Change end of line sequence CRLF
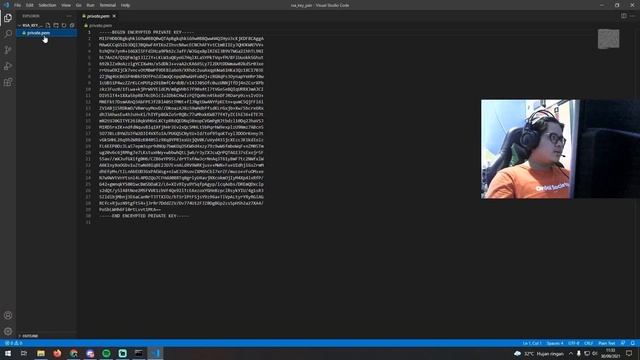The width and height of the screenshot is (640, 360). (588, 343)
